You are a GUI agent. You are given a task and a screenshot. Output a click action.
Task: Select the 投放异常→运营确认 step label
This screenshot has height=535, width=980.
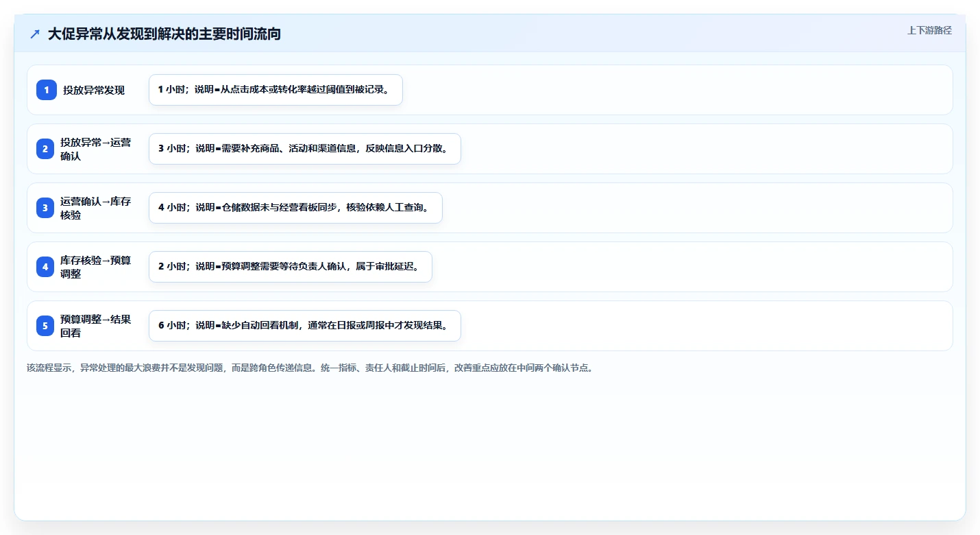tap(95, 149)
